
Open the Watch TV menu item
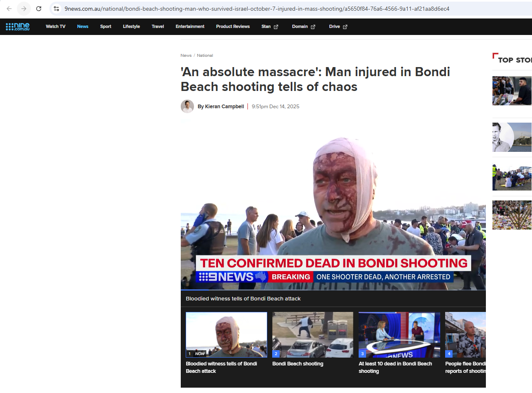tap(56, 27)
